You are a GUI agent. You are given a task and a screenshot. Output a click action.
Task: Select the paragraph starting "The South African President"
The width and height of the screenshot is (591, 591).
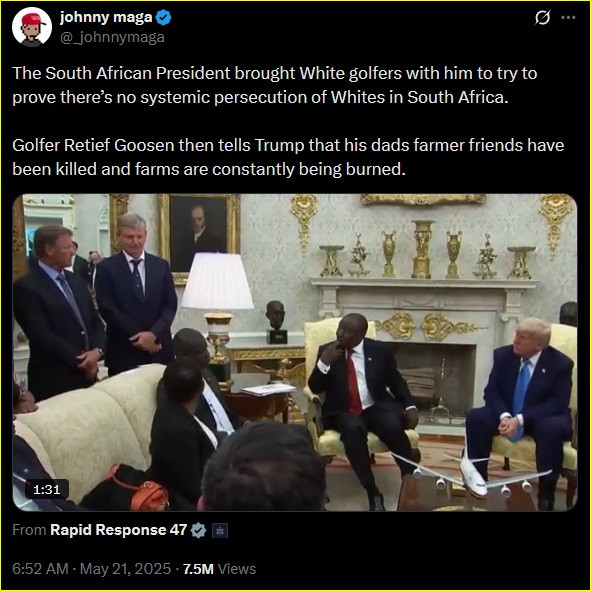[275, 85]
